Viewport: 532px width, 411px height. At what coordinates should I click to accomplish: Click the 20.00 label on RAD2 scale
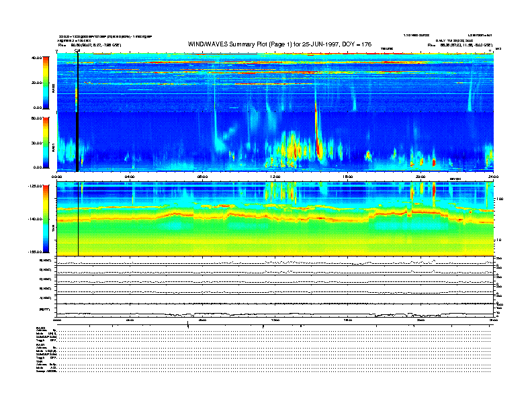(x=36, y=83)
